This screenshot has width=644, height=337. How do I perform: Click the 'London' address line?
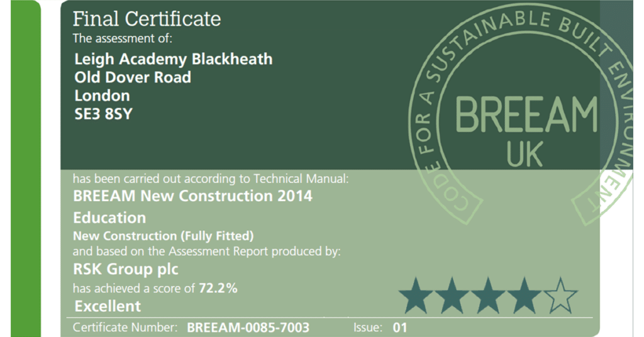103,96
